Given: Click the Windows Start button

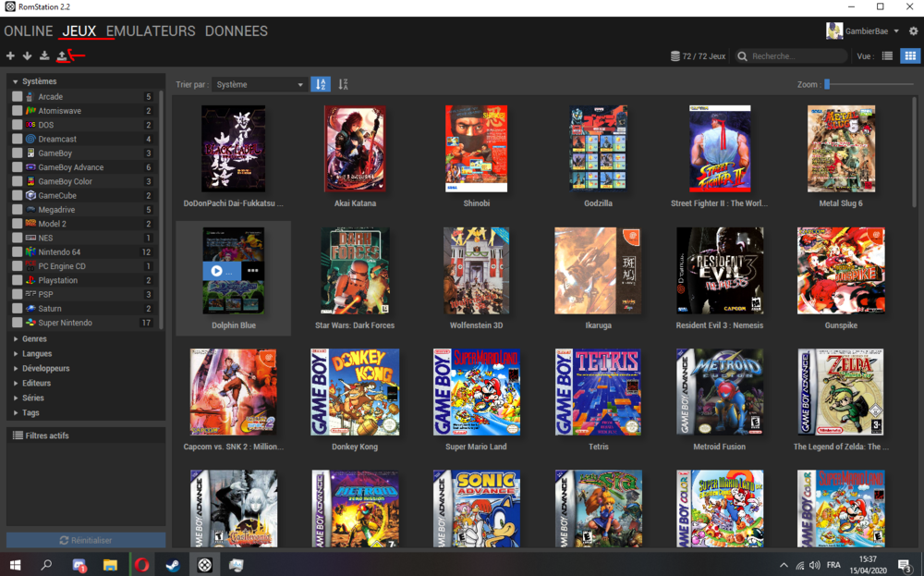Looking at the screenshot, I should (x=16, y=565).
